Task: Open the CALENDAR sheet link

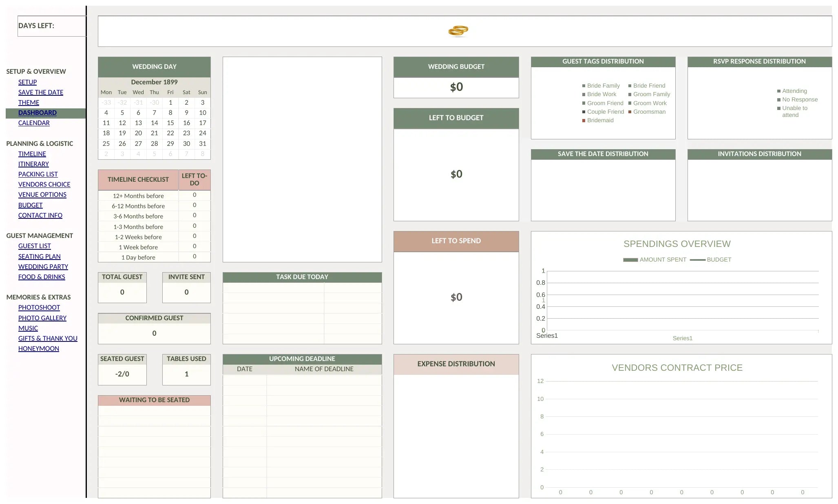Action: pyautogui.click(x=34, y=123)
